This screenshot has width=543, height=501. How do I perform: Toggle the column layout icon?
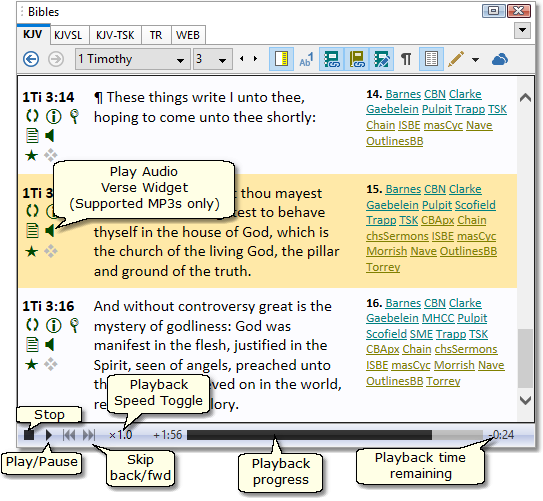431,59
